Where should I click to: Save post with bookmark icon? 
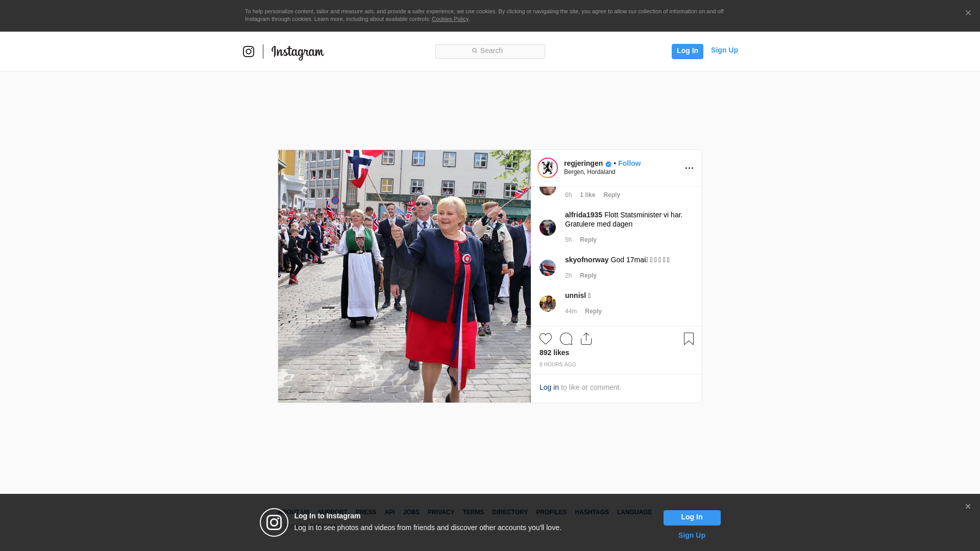coord(689,339)
